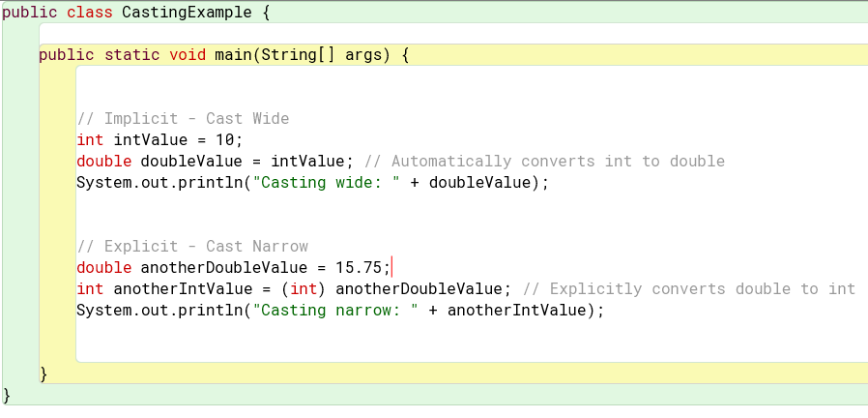The height and width of the screenshot is (418, 868).
Task: Click the closing brace of the class
Action: (x=7, y=395)
